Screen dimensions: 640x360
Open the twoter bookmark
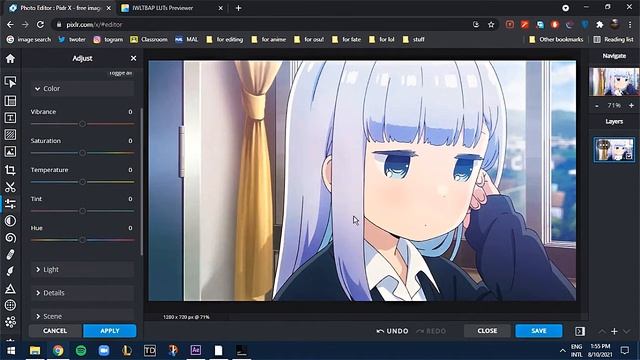point(72,40)
